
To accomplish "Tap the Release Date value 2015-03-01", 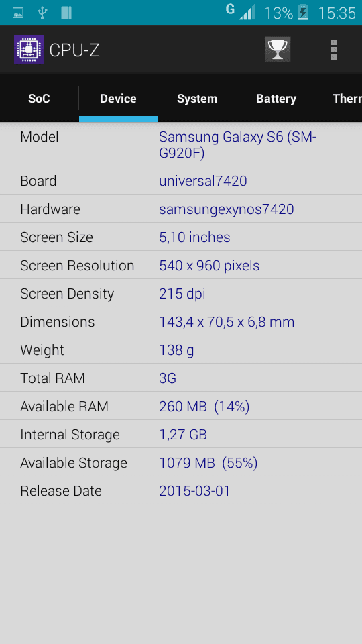I will [194, 491].
